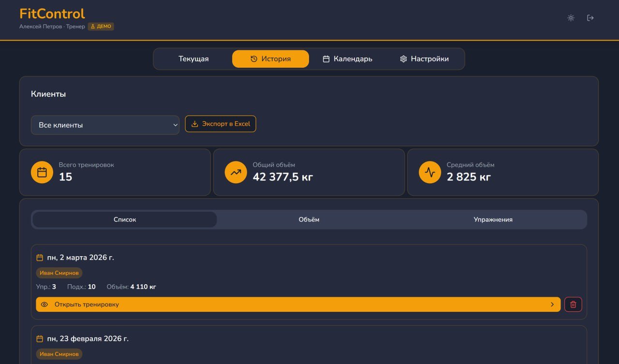Click the 2 825 кг average volume value

click(469, 177)
